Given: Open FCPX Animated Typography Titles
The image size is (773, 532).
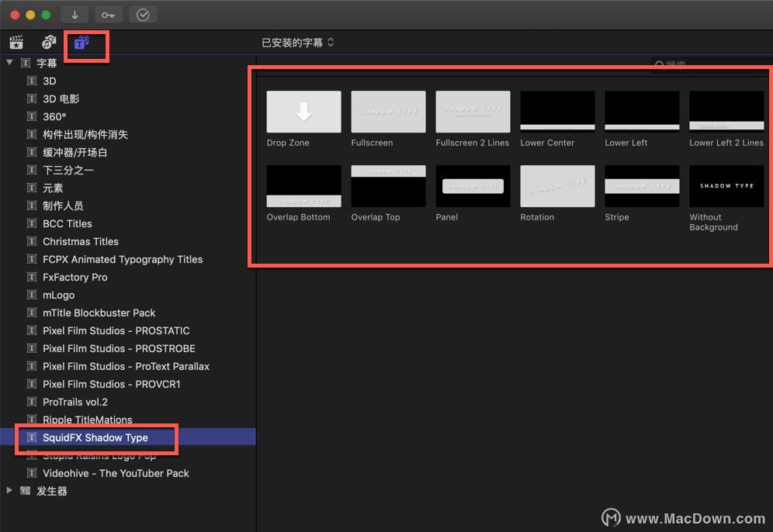Looking at the screenshot, I should [x=128, y=259].
